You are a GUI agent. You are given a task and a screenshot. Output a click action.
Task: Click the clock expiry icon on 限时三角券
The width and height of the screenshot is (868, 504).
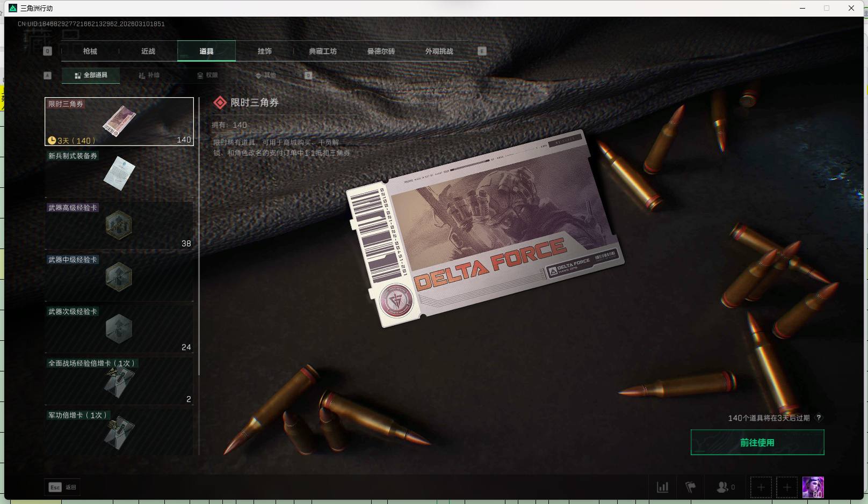pos(52,141)
